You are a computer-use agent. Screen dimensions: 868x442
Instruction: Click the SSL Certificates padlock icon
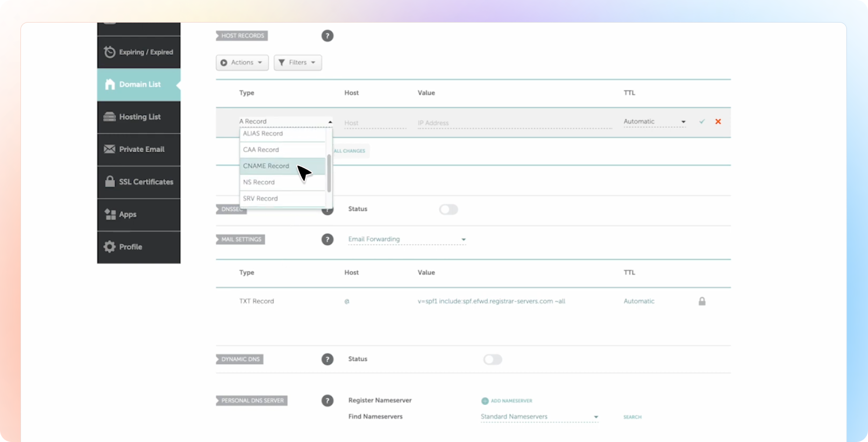110,181
